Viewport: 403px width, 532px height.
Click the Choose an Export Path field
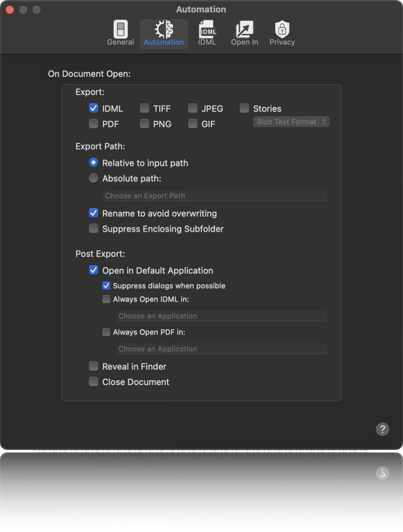click(x=214, y=196)
